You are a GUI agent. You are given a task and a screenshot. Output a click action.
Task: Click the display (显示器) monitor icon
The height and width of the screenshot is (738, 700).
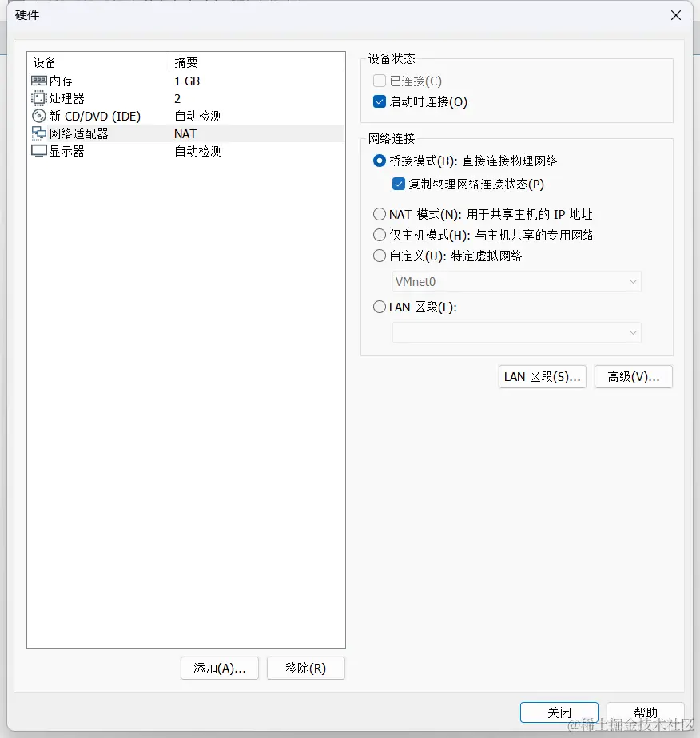38,151
